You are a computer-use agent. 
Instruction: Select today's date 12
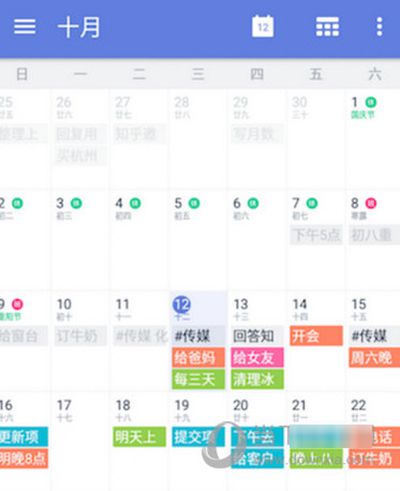(x=182, y=305)
